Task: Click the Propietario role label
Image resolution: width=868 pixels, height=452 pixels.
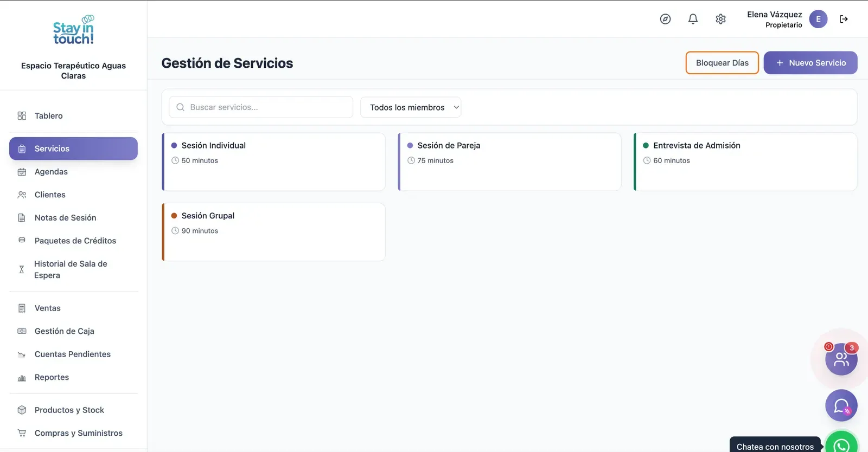Action: pos(783,25)
